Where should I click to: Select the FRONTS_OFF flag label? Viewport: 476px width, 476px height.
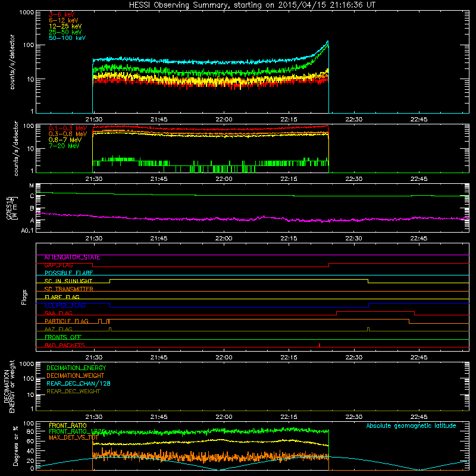click(63, 337)
